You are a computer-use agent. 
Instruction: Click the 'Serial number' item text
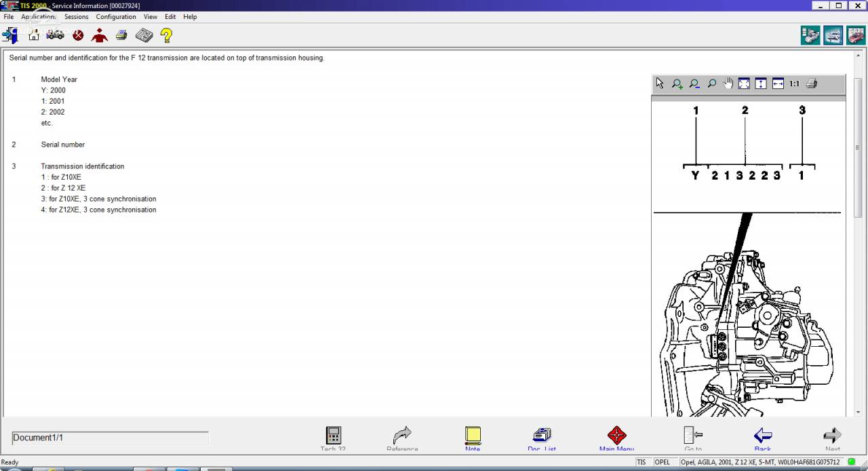tap(62, 145)
